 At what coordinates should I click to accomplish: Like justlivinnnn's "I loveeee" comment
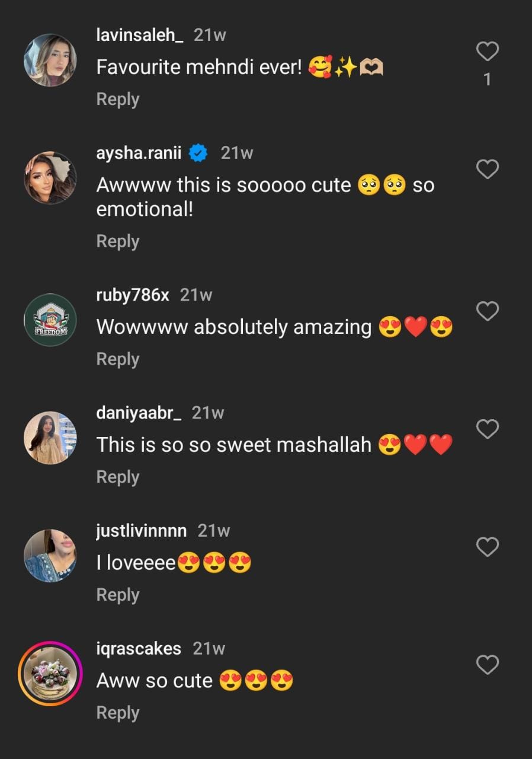[x=488, y=547]
